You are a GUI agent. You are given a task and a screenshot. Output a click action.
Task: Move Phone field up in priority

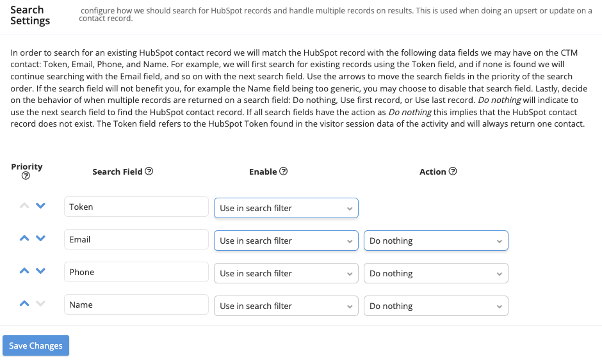pyautogui.click(x=24, y=271)
